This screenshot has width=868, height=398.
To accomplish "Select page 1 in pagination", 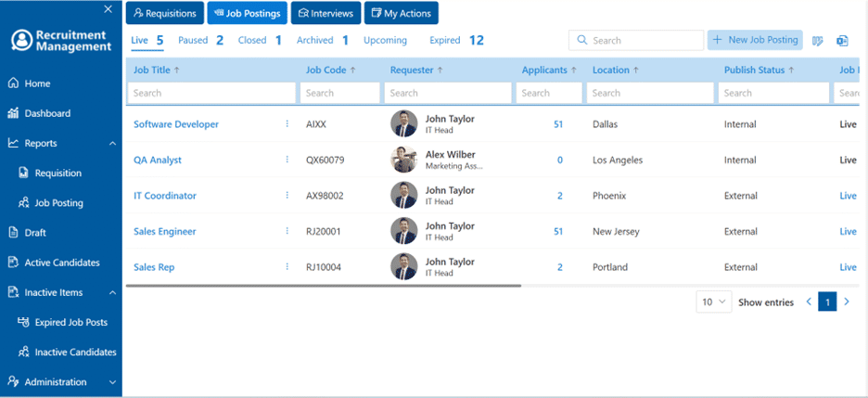I will (x=827, y=302).
